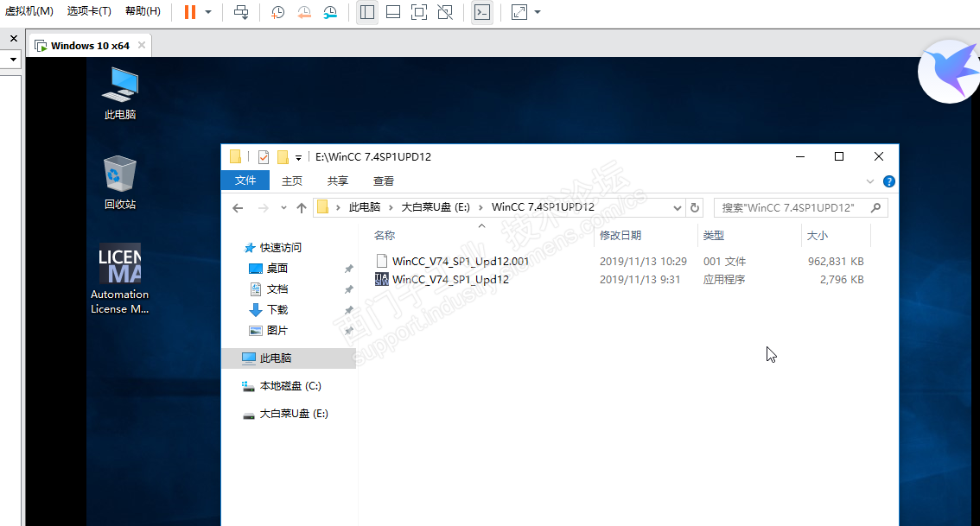Click the VMware pause virtual machine icon
980x526 pixels.
tap(190, 12)
